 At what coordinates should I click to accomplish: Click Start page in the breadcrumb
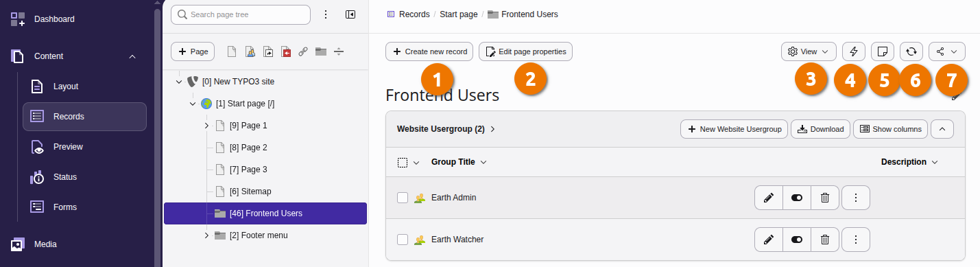click(458, 14)
